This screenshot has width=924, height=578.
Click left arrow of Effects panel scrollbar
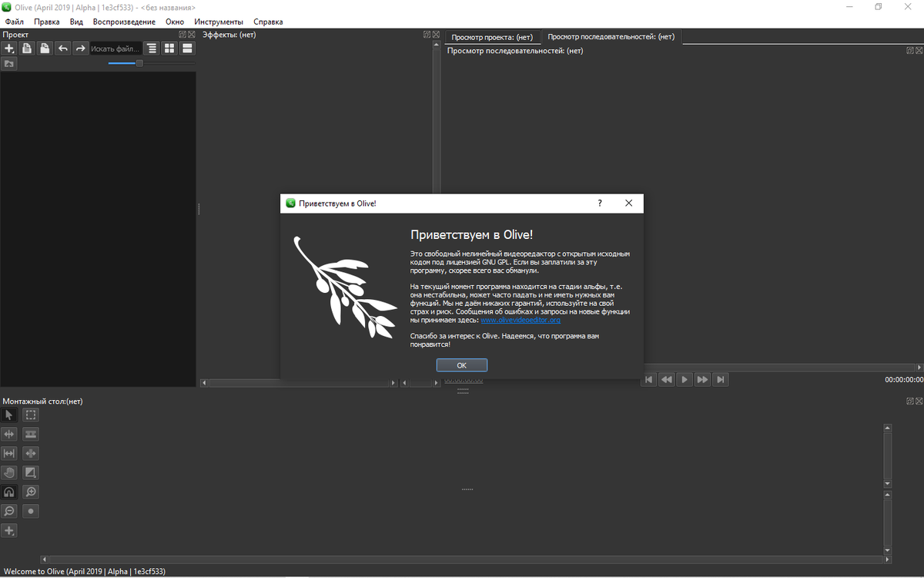click(x=204, y=382)
